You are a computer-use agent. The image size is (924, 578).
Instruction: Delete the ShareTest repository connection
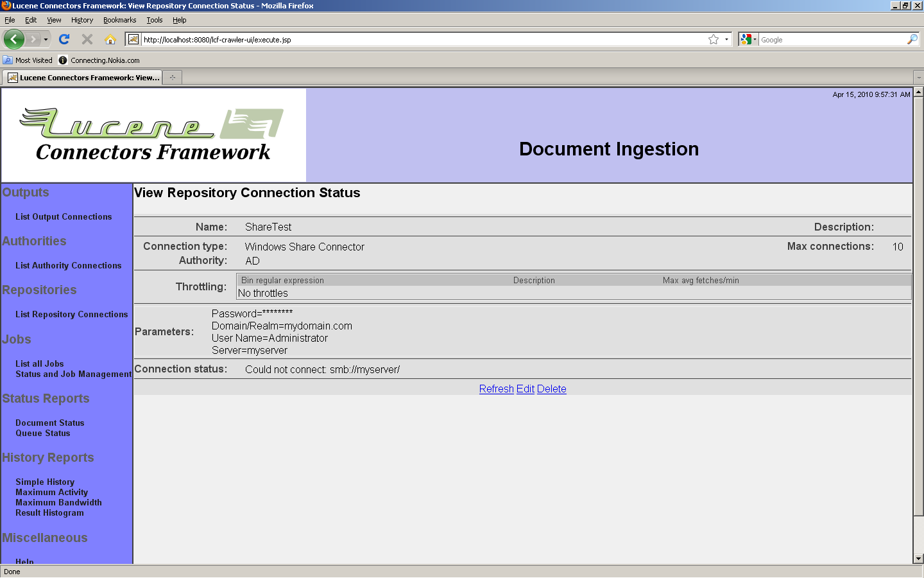pos(551,389)
